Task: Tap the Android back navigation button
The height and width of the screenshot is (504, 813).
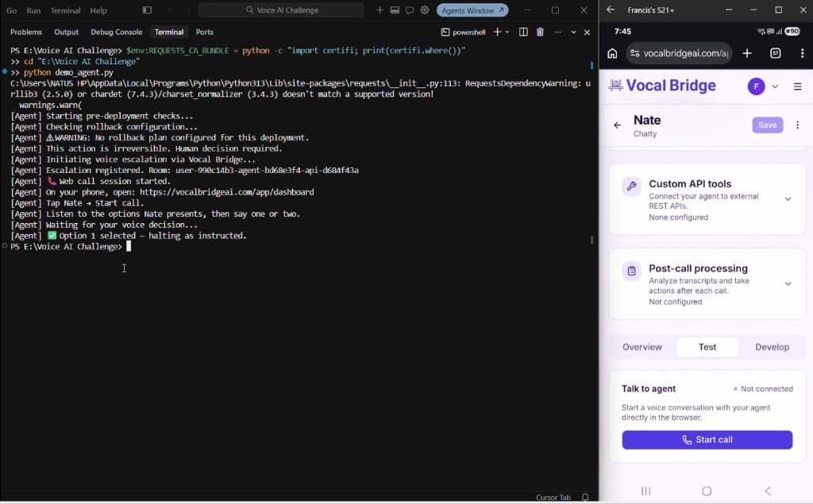Action: click(768, 491)
